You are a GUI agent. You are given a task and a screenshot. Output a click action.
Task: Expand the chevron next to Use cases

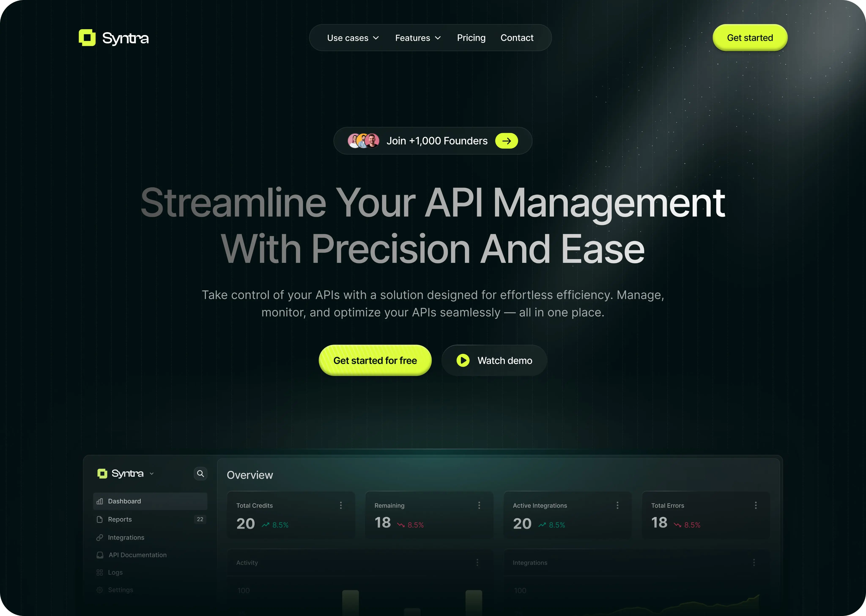pyautogui.click(x=376, y=38)
